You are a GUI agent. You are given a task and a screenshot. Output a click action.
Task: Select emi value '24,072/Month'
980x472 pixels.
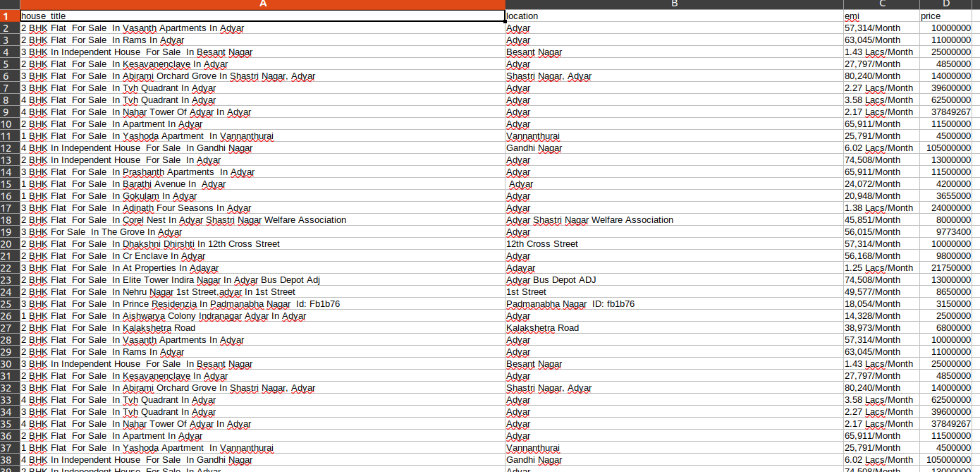881,183
